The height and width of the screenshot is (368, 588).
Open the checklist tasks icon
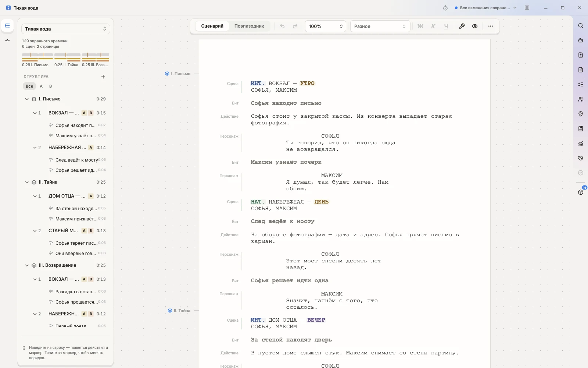pos(581,85)
